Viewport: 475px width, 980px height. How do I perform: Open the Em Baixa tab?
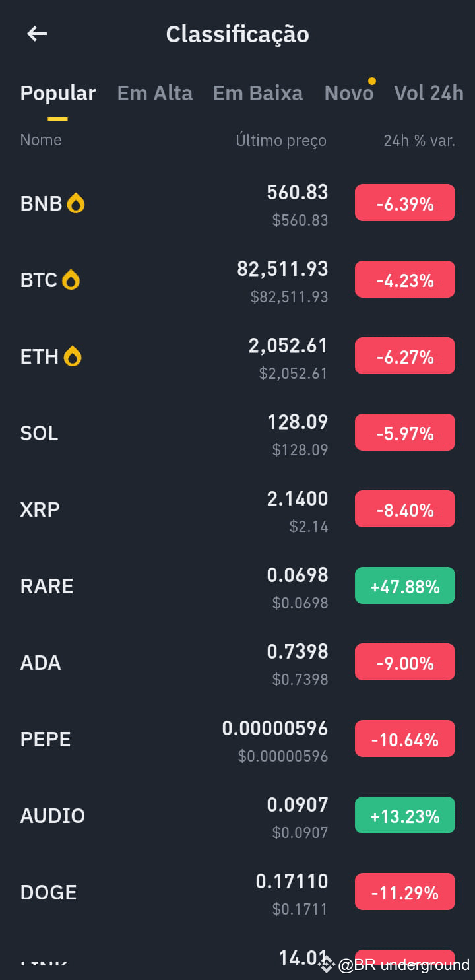click(x=258, y=93)
